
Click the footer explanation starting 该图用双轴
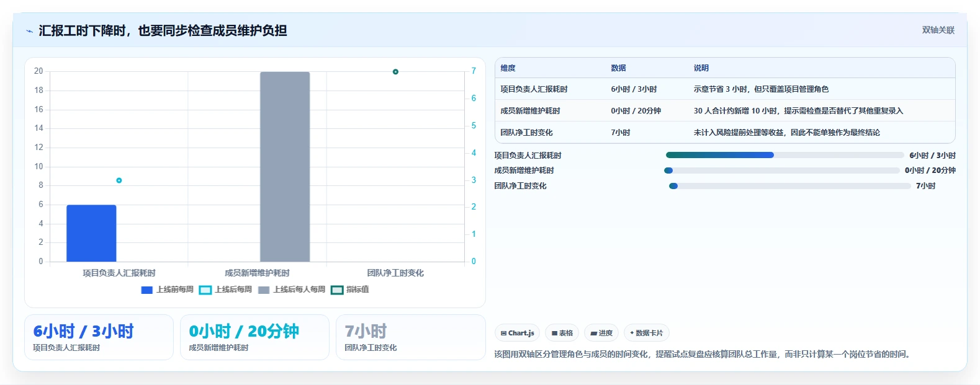point(703,354)
